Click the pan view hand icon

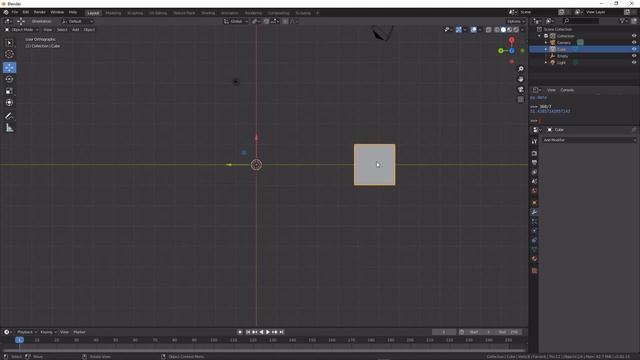[520, 79]
